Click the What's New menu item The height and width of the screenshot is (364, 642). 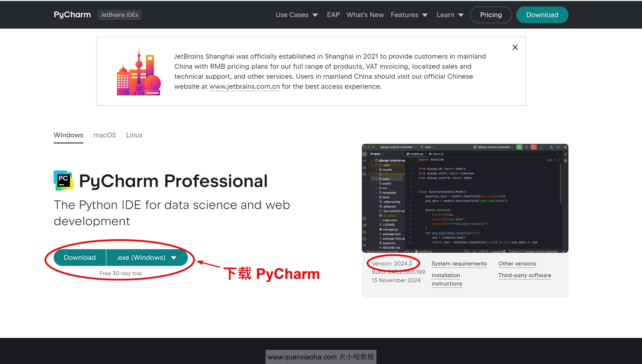point(365,15)
